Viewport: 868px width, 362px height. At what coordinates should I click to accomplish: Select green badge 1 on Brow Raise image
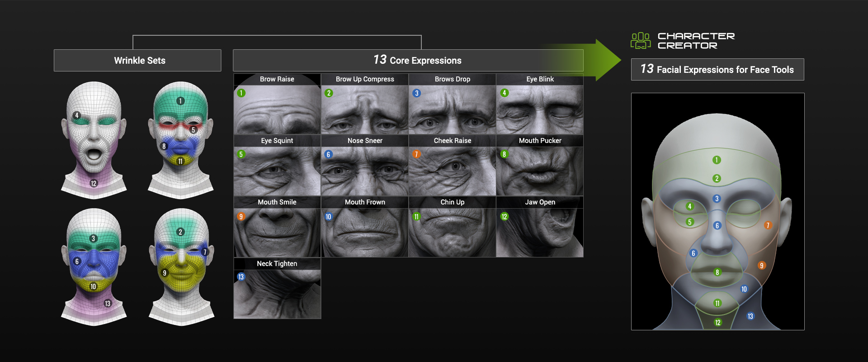(x=241, y=93)
